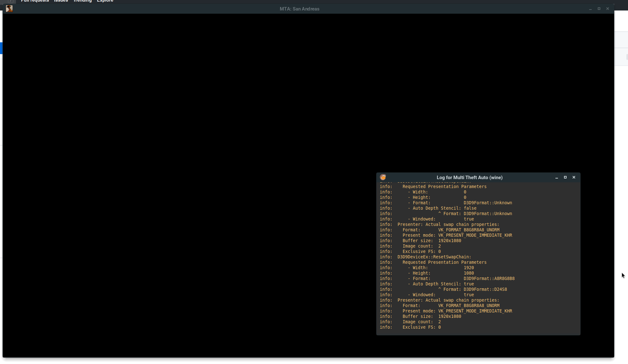The height and width of the screenshot is (364, 628).
Task: Open the Explore page
Action: (105, 1)
